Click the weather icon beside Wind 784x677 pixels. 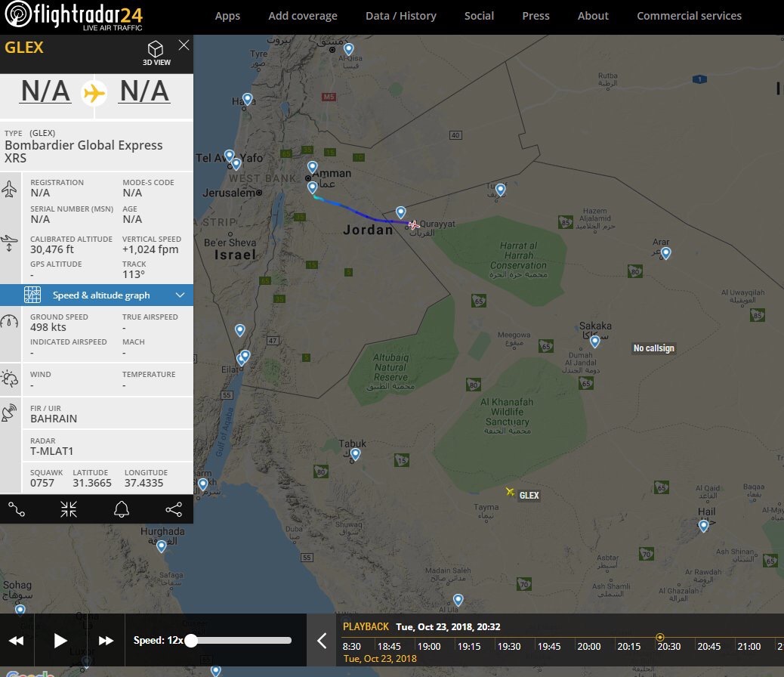(10, 379)
